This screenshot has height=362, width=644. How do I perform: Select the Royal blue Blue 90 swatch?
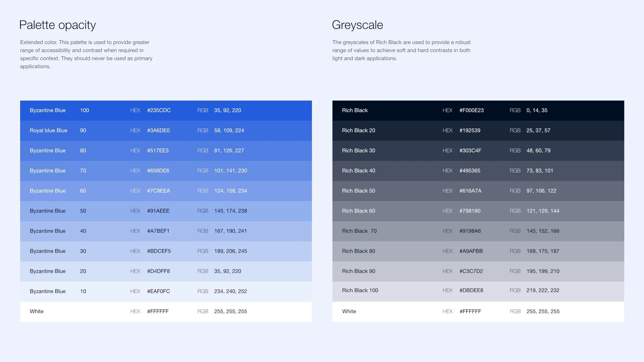166,130
